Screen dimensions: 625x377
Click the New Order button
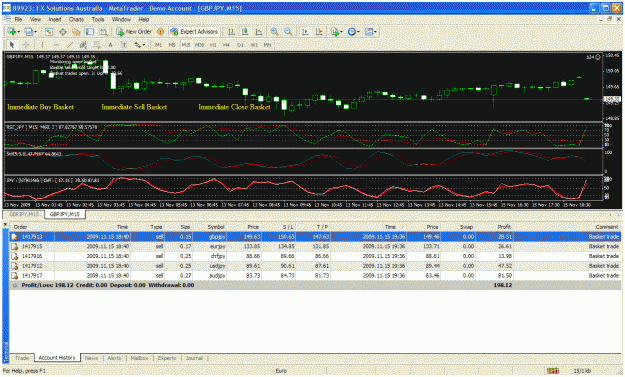pyautogui.click(x=134, y=31)
